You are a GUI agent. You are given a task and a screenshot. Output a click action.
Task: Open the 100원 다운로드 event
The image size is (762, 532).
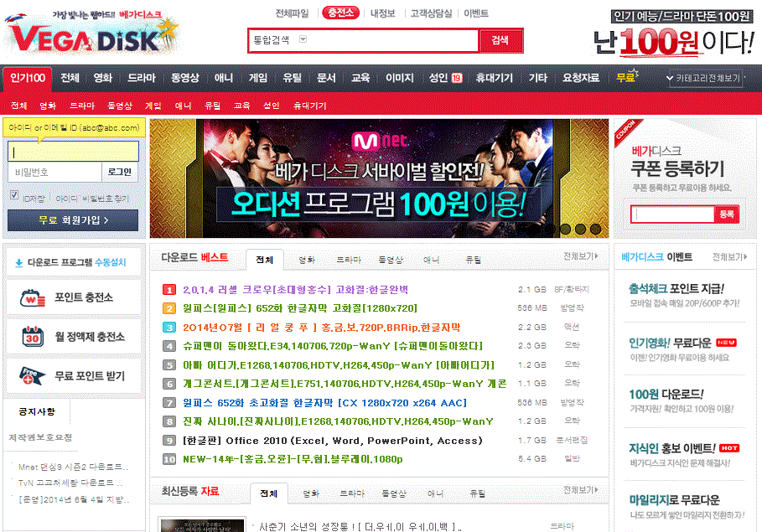click(666, 395)
